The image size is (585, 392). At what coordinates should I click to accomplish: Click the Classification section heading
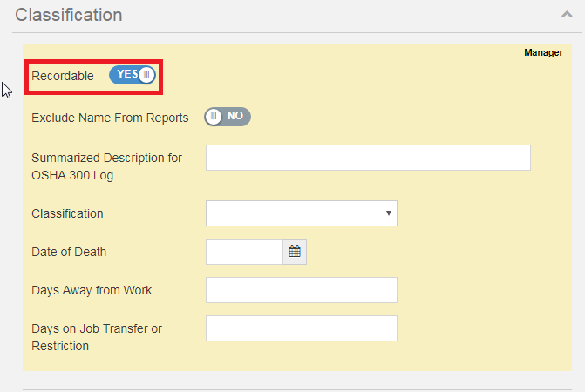point(69,15)
